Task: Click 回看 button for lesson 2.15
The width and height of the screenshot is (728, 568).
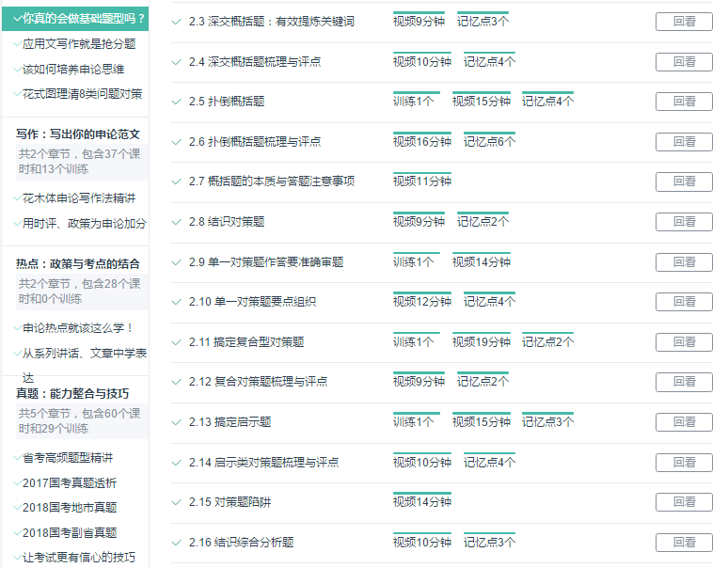Action: point(684,502)
